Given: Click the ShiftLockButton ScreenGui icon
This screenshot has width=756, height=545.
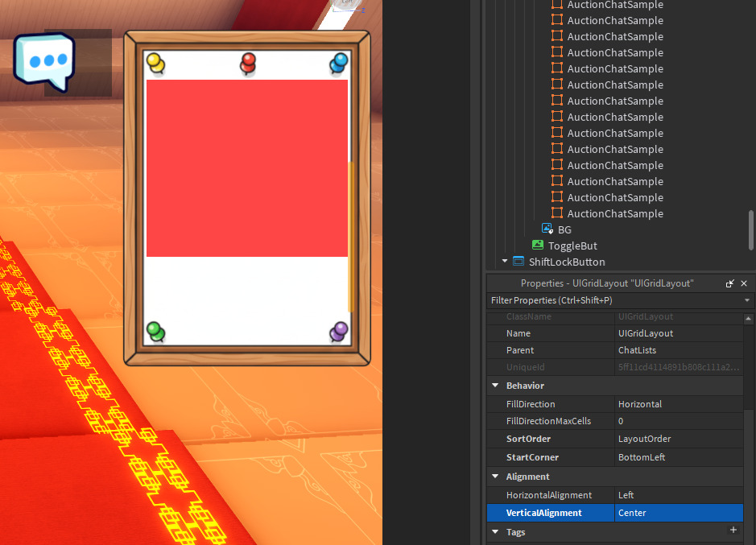Looking at the screenshot, I should click(x=518, y=262).
